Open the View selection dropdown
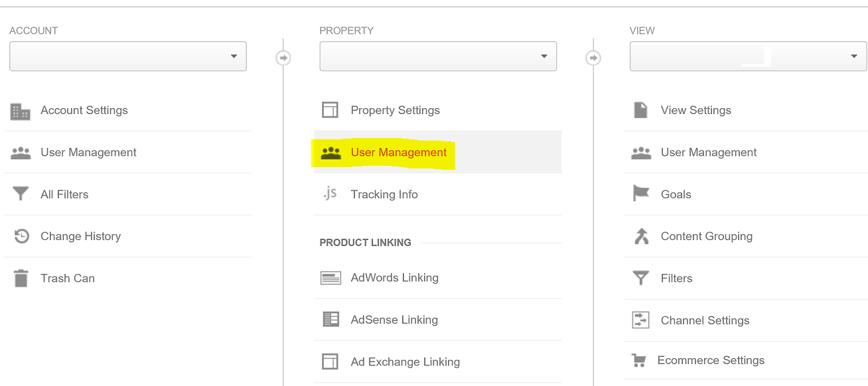This screenshot has width=868, height=386. point(748,56)
